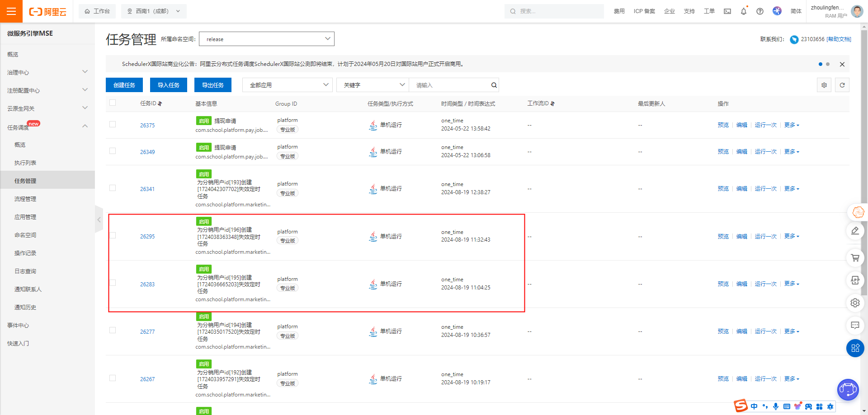This screenshot has height=415, width=868.
Task: Refresh the task list
Action: coord(842,85)
